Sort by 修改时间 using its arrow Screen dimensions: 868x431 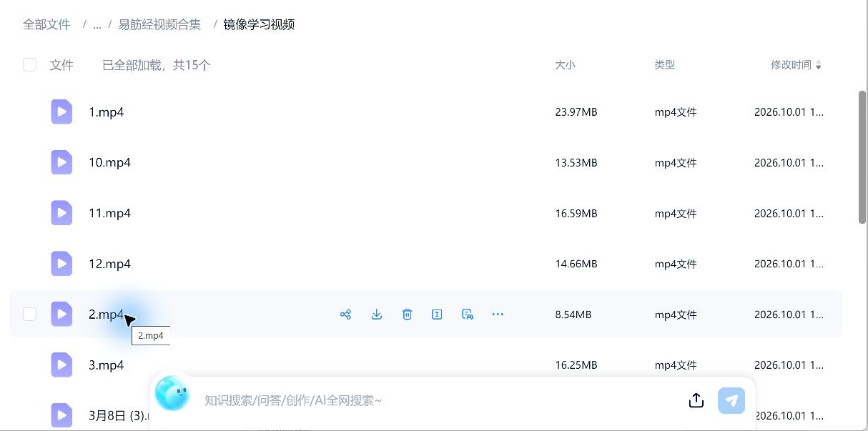[819, 66]
